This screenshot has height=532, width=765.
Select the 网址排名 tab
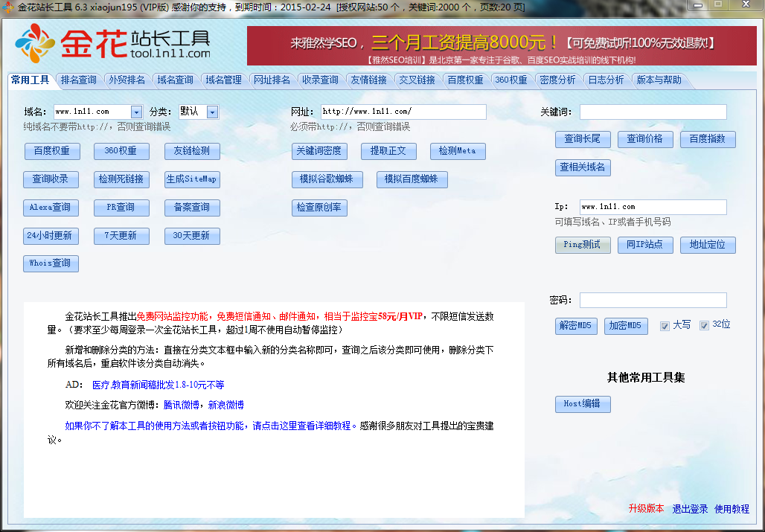[272, 80]
